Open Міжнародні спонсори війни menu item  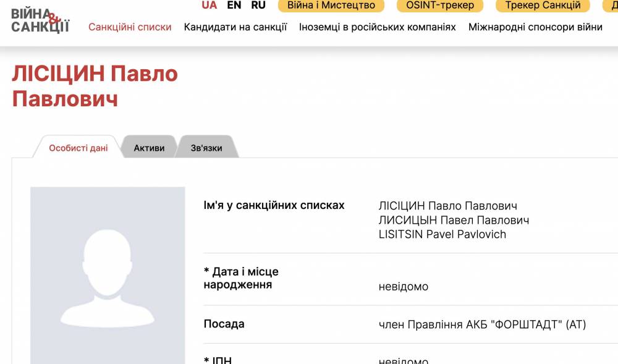coord(535,27)
